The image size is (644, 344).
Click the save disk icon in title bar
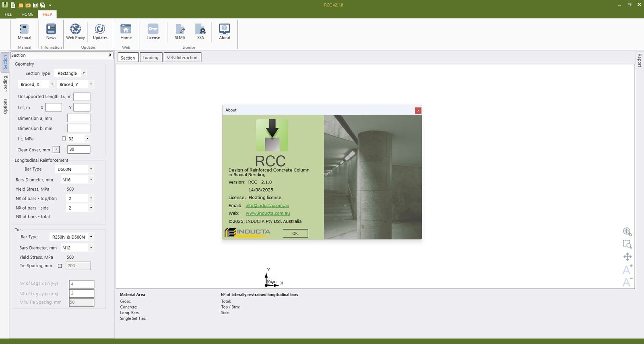(x=35, y=5)
